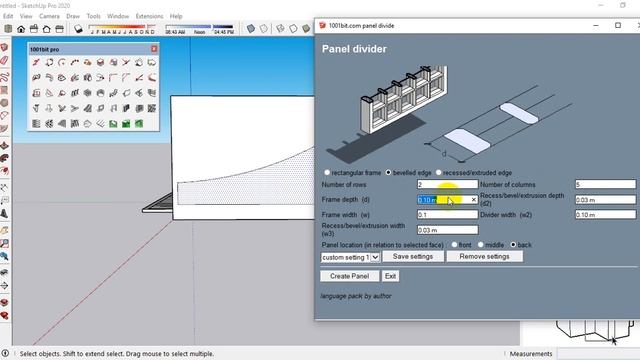Click the leftmost green icon in 1001bit pro
640x360 pixels.
pyautogui.click(x=113, y=123)
